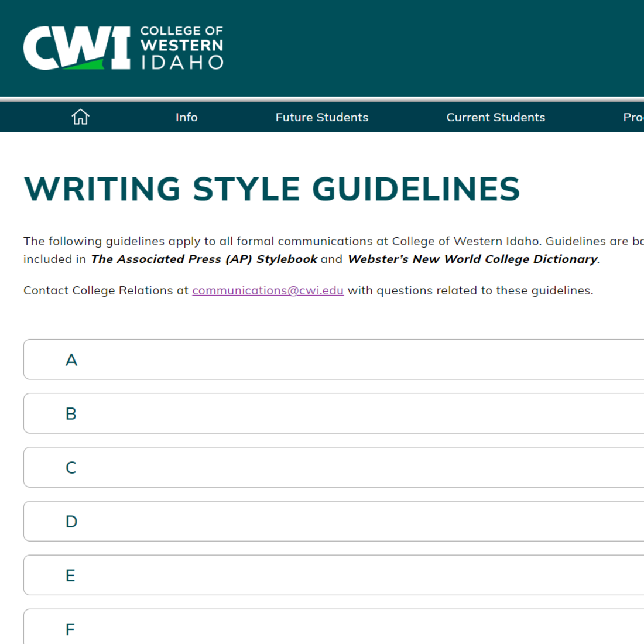Click the CWI College of Western Idaho logo
644x644 pixels.
(x=122, y=48)
